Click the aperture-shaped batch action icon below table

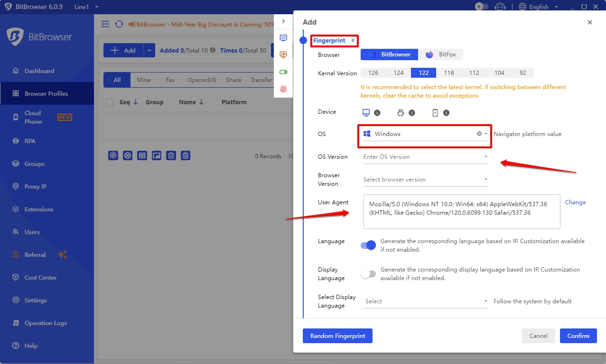click(x=113, y=155)
